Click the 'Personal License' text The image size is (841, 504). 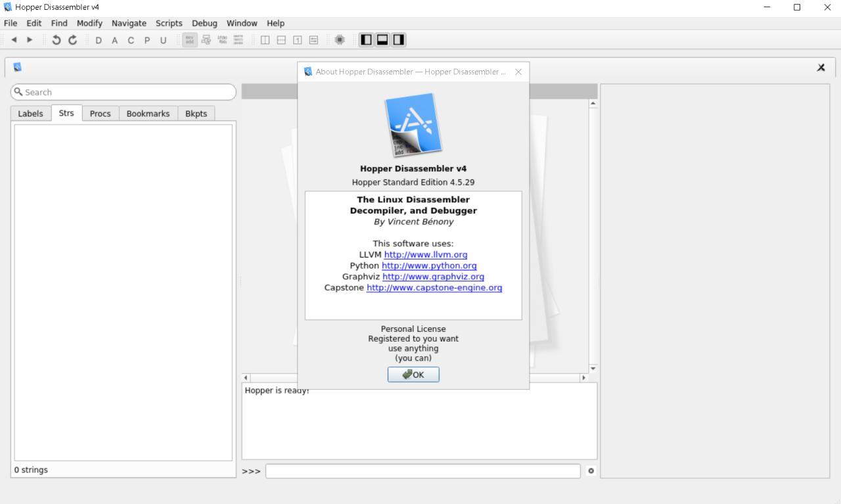tap(413, 329)
